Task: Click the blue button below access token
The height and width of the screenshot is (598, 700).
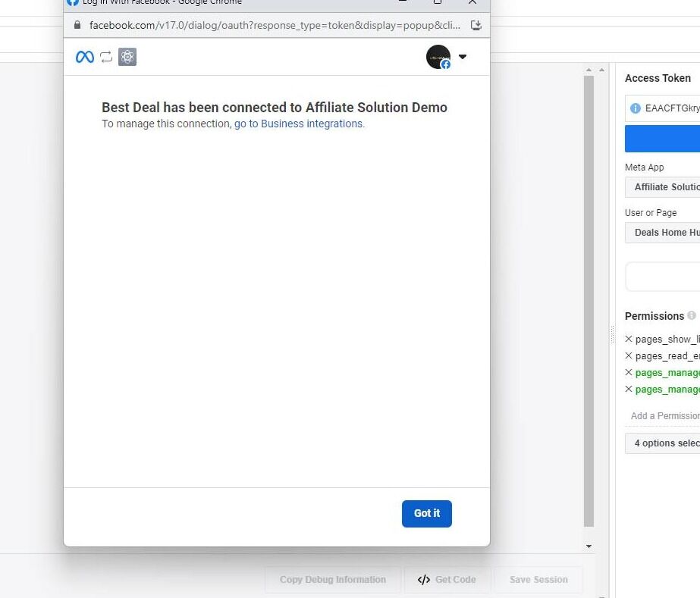Action: (663, 139)
